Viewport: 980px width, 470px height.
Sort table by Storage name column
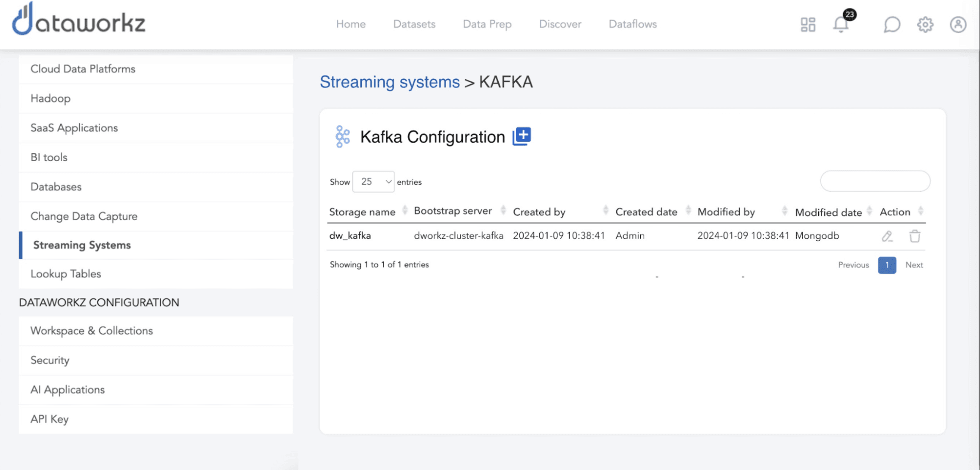(362, 212)
